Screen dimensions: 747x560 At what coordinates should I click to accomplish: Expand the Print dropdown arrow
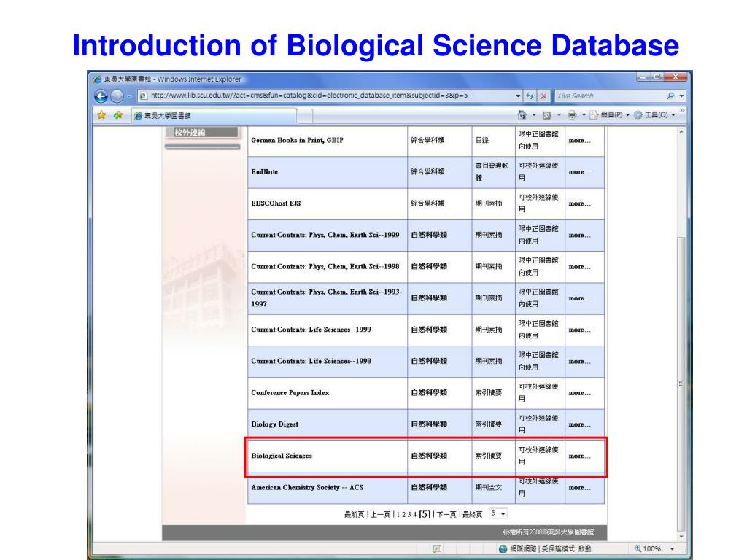pyautogui.click(x=584, y=114)
